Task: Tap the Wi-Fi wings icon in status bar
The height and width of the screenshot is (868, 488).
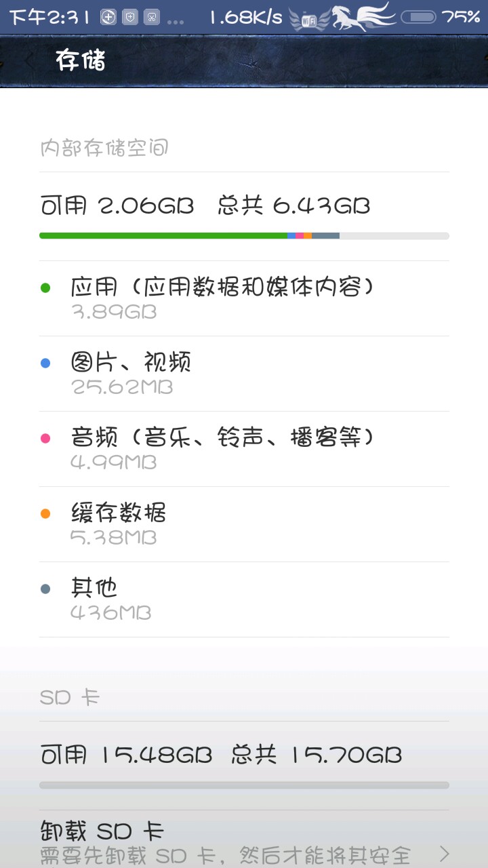Action: coord(309,19)
